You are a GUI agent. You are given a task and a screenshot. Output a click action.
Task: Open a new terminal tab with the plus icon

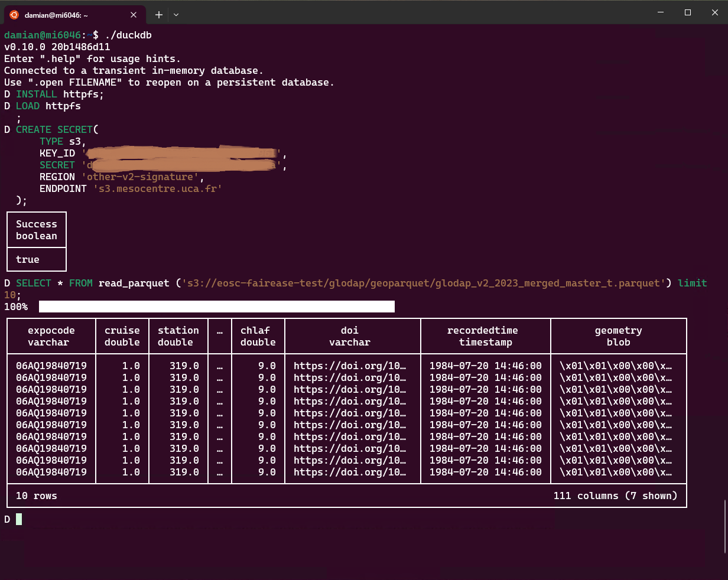point(158,14)
